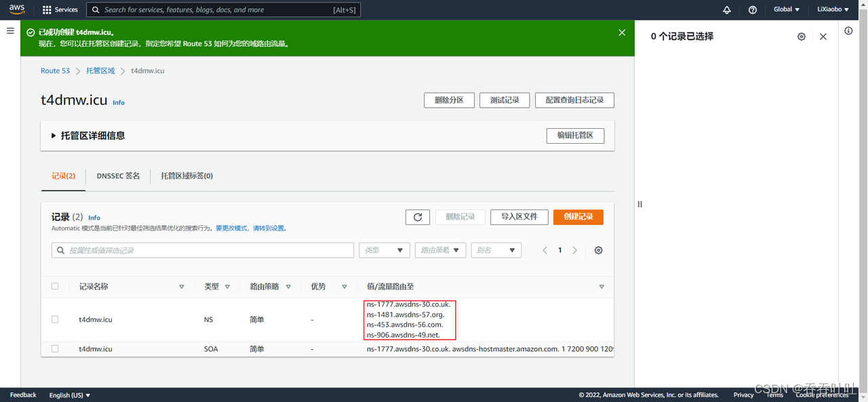The height and width of the screenshot is (402, 868).
Task: Open records table preferences gear
Action: [x=598, y=250]
